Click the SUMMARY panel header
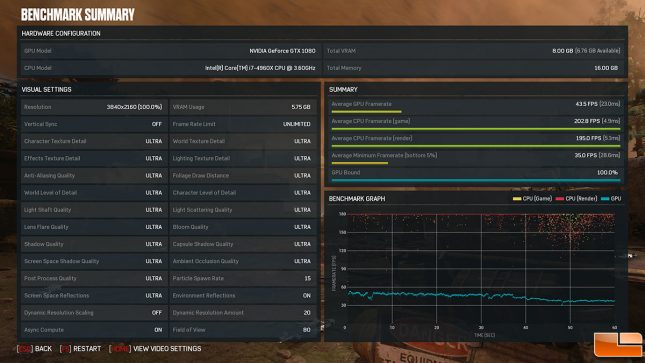Viewport: 645px width, 363px height. pos(343,89)
